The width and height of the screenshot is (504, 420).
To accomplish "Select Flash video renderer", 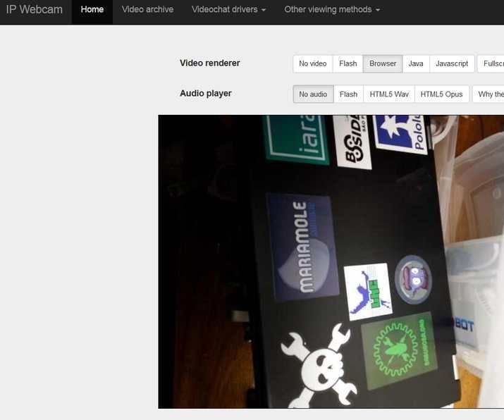I will (348, 63).
